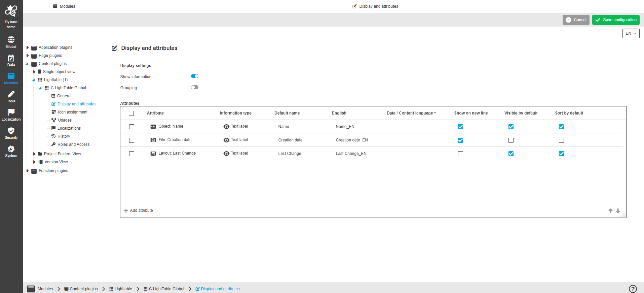Screen dimensions: 644x293
Task: Click the eye icon for Layout: Last Change
Action: pos(226,154)
